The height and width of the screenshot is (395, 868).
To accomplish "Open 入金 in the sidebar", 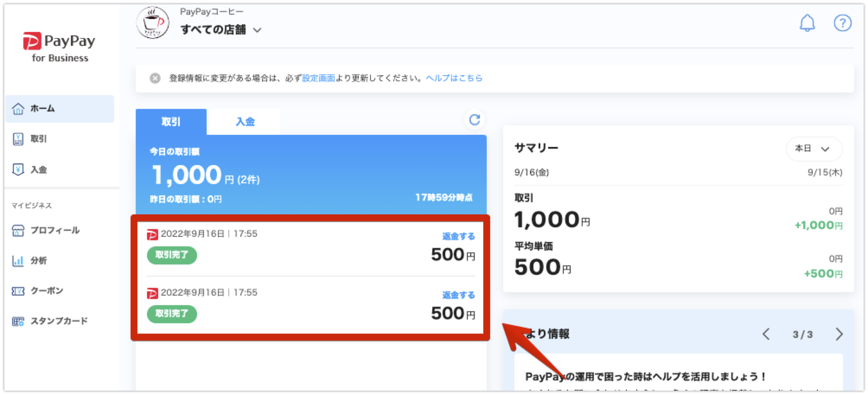I will point(60,169).
